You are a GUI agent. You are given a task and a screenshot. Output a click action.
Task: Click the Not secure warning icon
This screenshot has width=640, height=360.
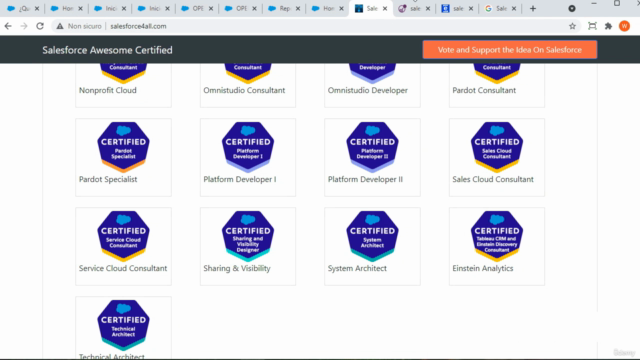(60, 26)
